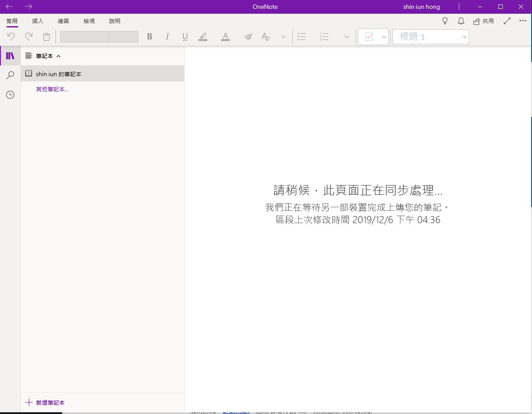This screenshot has height=414, width=532.
Task: Apply the font color
Action: (x=225, y=37)
